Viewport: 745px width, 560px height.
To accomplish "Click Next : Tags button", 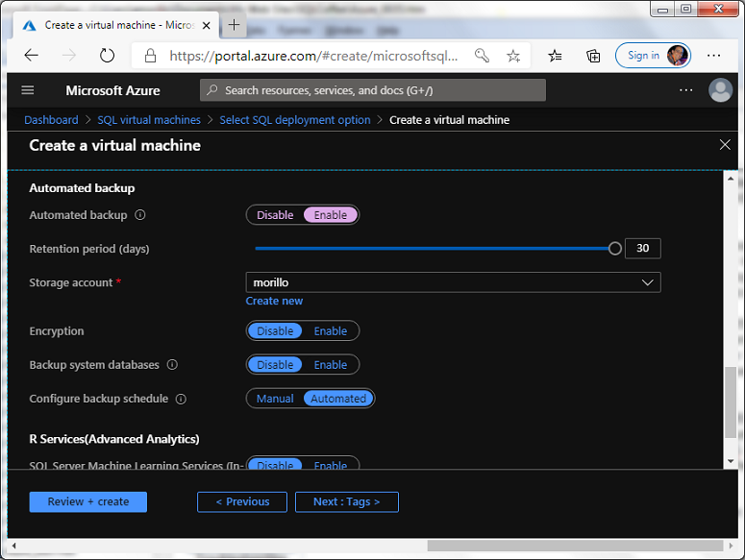I will coord(347,502).
